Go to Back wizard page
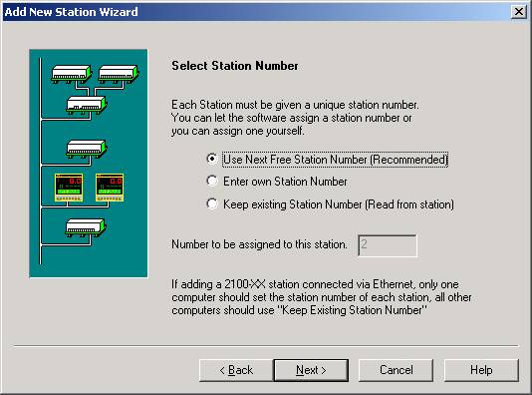Image resolution: width=532 pixels, height=395 pixels. (236, 370)
